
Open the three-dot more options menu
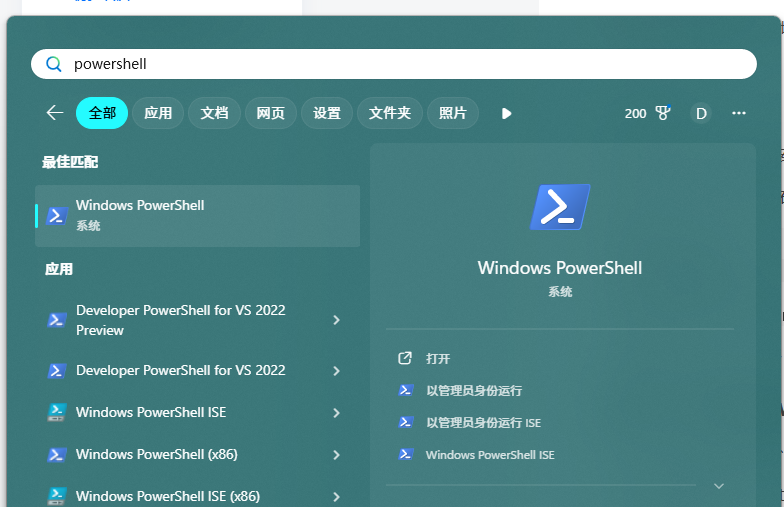coord(738,113)
